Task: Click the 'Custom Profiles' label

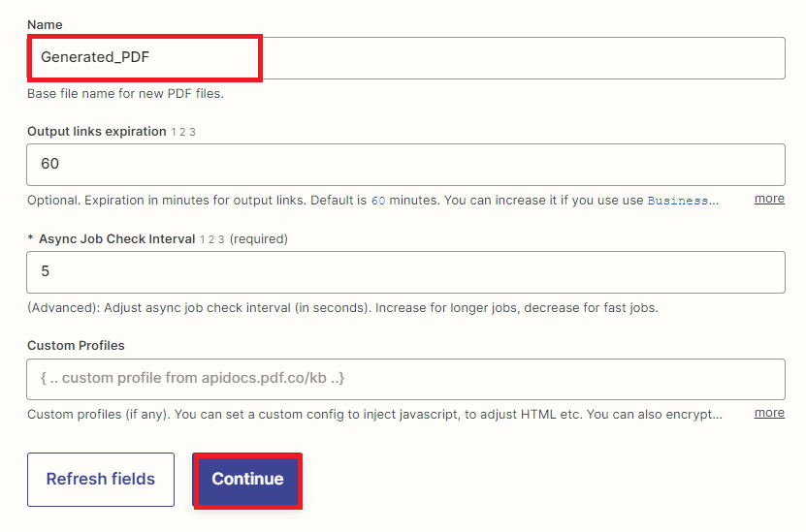Action: tap(76, 346)
